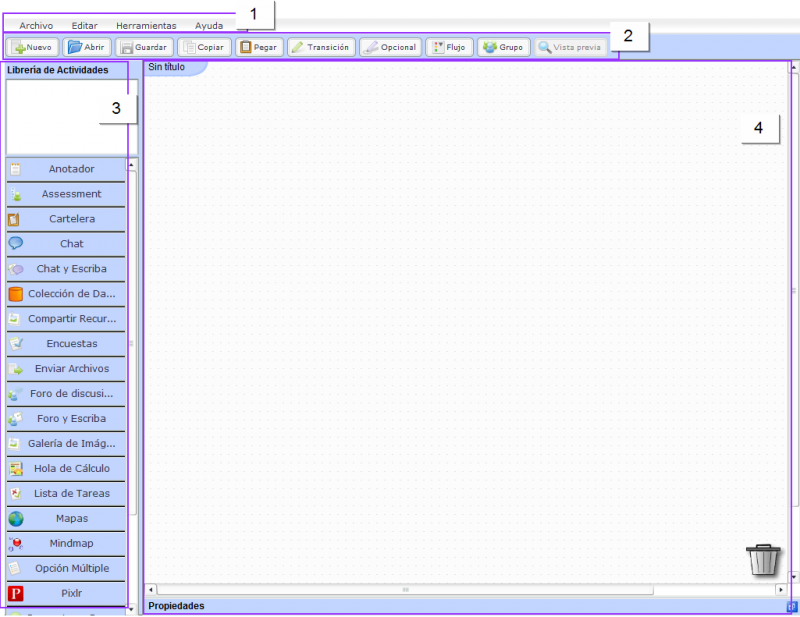Select the Transición pencil tool
This screenshot has width=800, height=617.
320,47
